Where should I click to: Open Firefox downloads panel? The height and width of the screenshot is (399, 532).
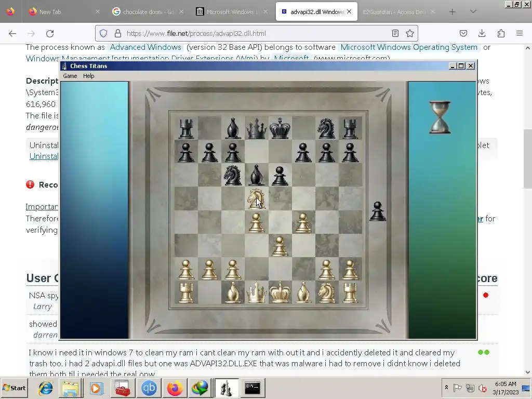482,33
